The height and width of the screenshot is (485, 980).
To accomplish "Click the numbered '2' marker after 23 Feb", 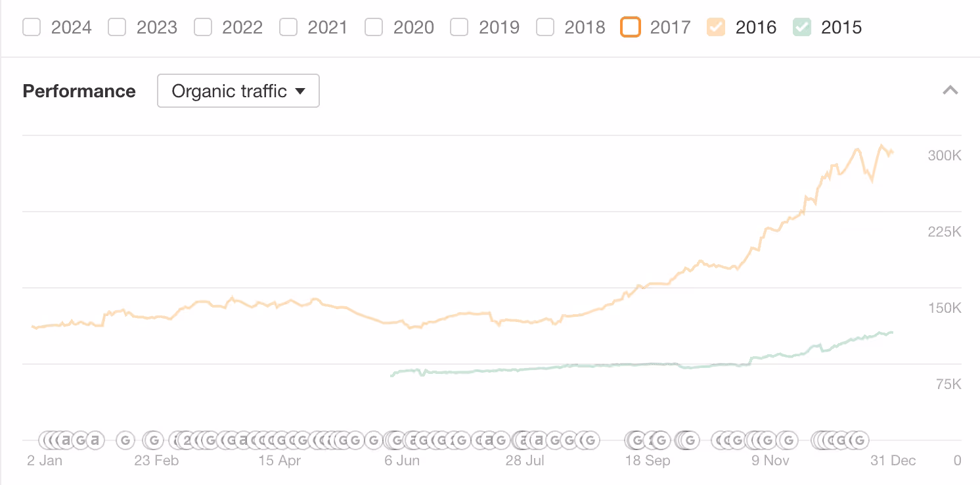I will tap(187, 440).
